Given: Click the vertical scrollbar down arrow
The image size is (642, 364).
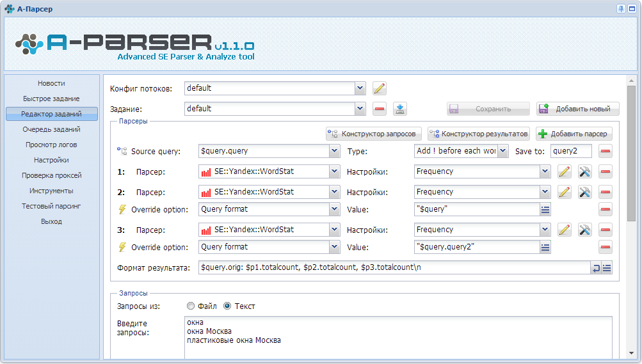Looking at the screenshot, I should pos(631,353).
